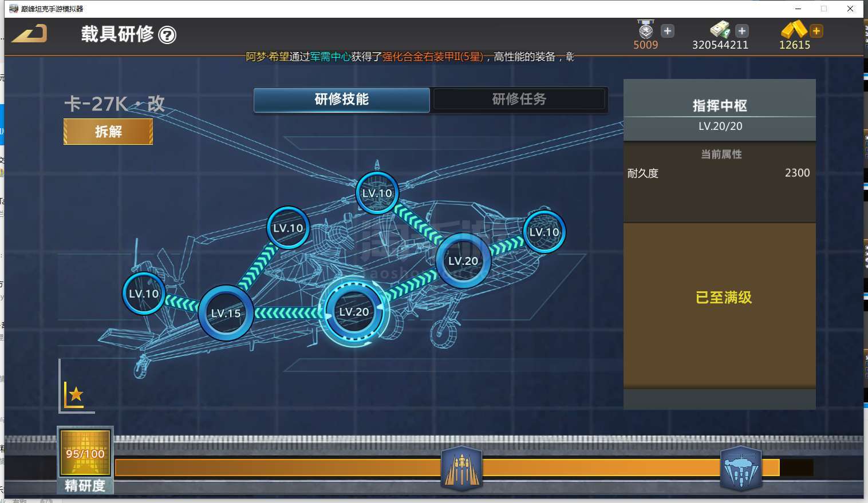
Task: Select the LV.15 skill node
Action: [x=226, y=313]
